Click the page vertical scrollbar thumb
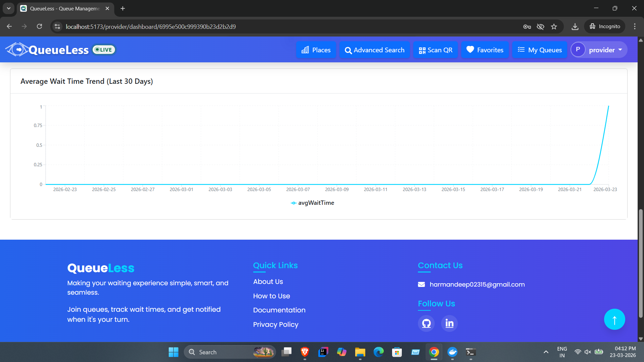Screen dimensions: 644x362 coord(641,263)
